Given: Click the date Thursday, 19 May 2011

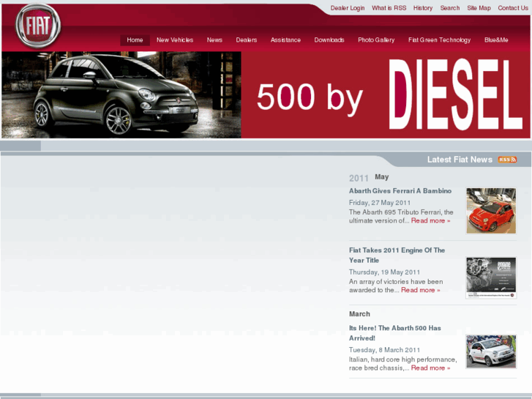Looking at the screenshot, I should point(384,272).
